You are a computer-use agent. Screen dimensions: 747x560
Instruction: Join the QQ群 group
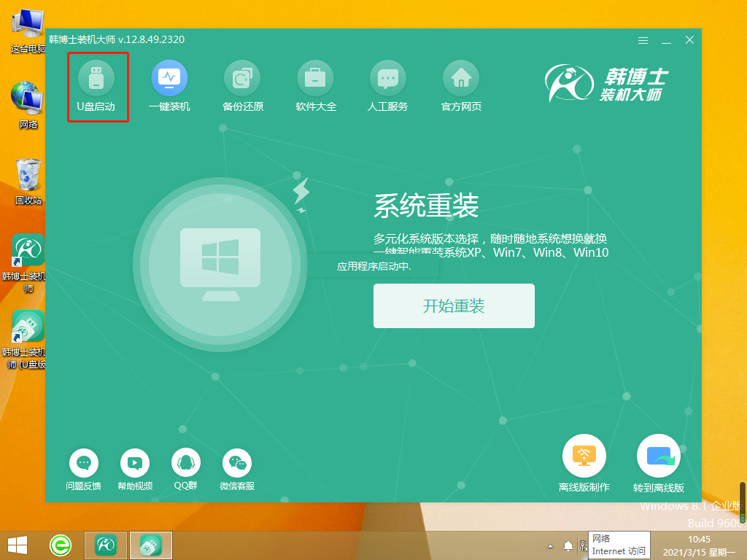click(185, 462)
